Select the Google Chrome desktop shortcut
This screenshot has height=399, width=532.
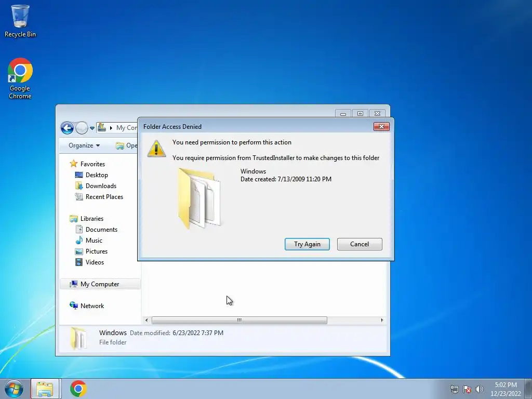click(x=20, y=78)
